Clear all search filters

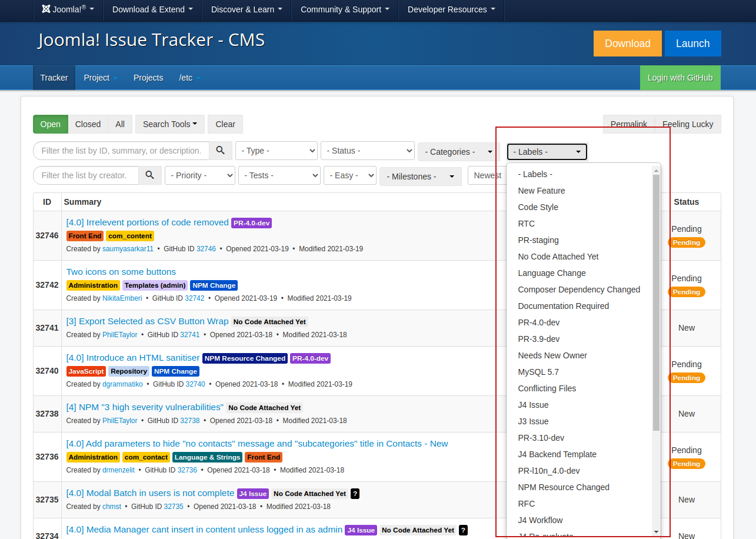(225, 124)
